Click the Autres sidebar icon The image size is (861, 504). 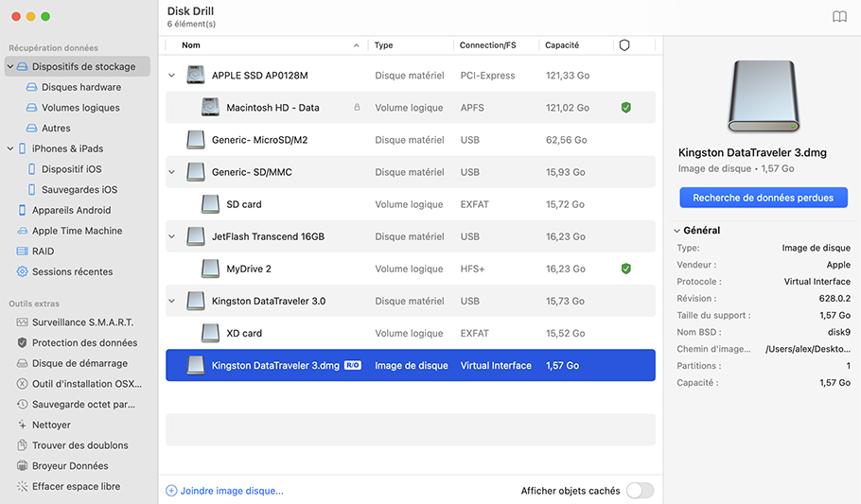click(32, 128)
